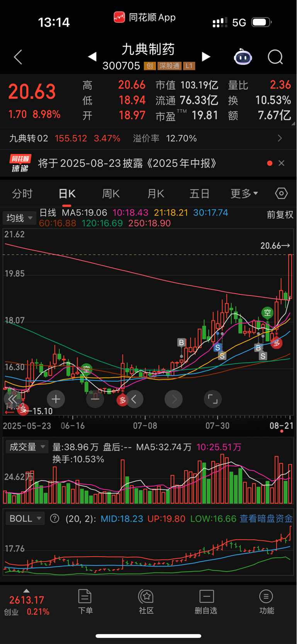Viewport: 297px width, 644px height.
Task: Tap the green 空 signal marker near 08-21
Action: tap(267, 313)
